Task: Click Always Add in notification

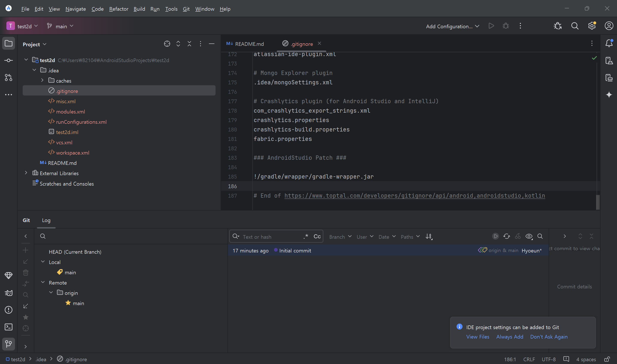Action: tap(509, 337)
